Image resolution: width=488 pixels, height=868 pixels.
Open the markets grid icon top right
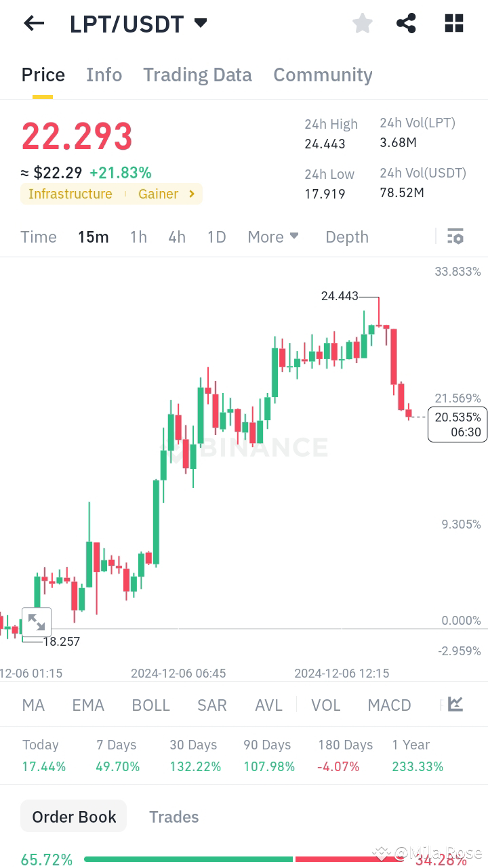coord(453,23)
